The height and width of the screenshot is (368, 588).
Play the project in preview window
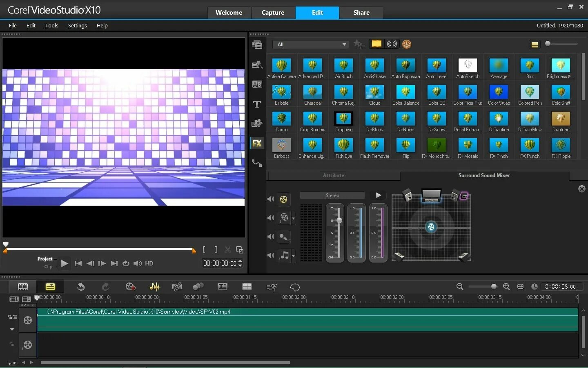coord(65,263)
